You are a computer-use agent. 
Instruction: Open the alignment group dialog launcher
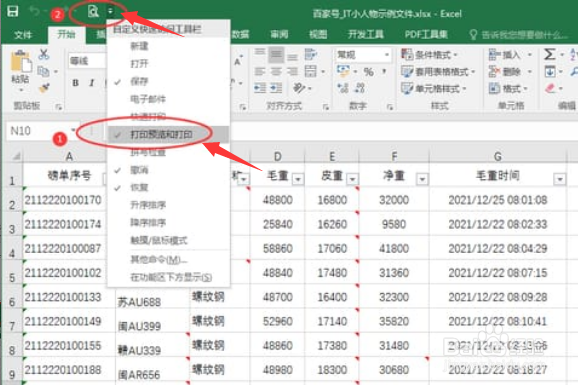point(325,107)
